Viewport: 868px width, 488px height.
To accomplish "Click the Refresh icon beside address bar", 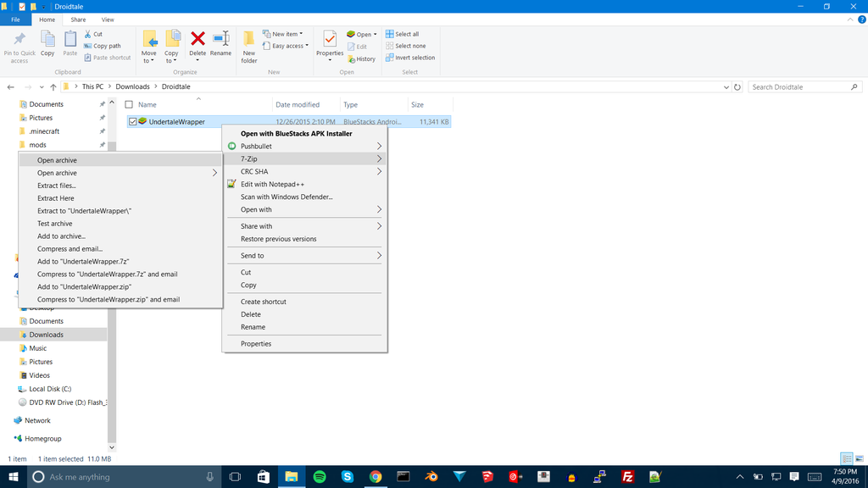I will click(737, 86).
